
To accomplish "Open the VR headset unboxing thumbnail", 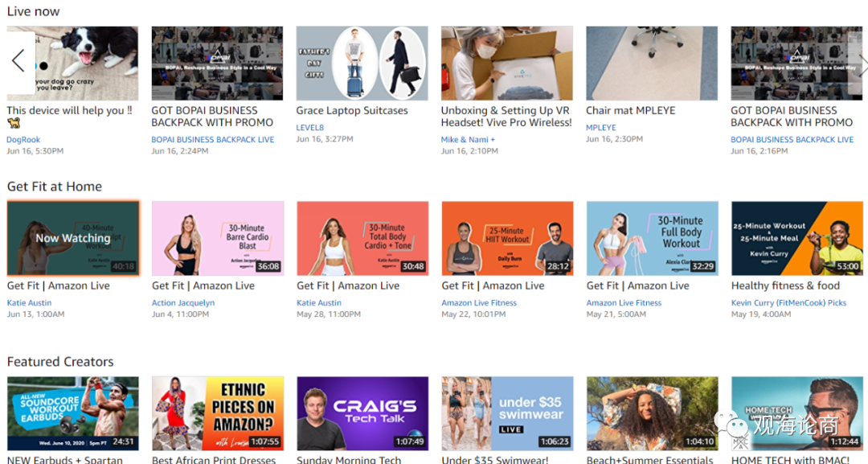I will (507, 63).
